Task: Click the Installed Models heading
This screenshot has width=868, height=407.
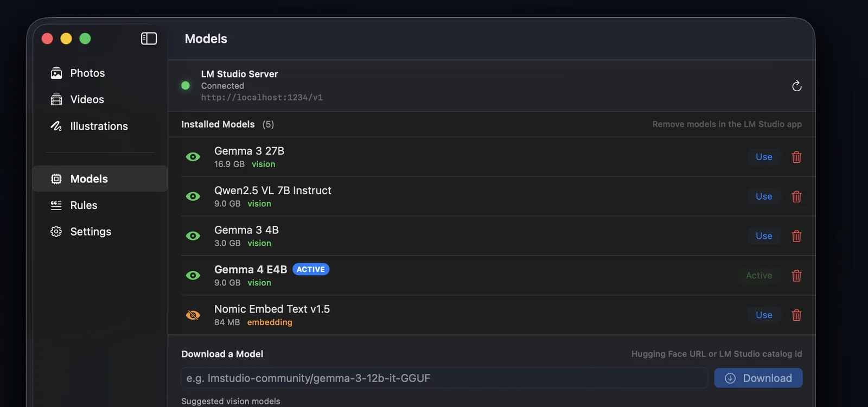Action: pyautogui.click(x=218, y=124)
